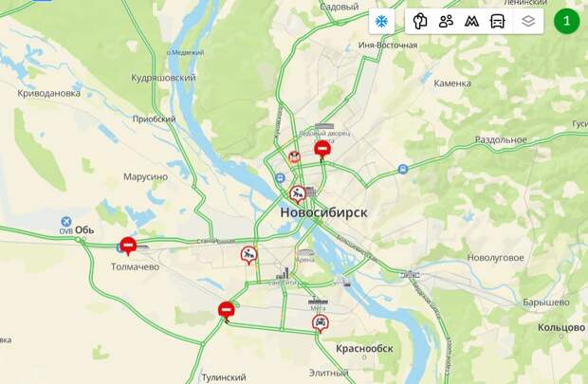Expand the map layers selector
The width and height of the screenshot is (588, 384).
[x=528, y=22]
